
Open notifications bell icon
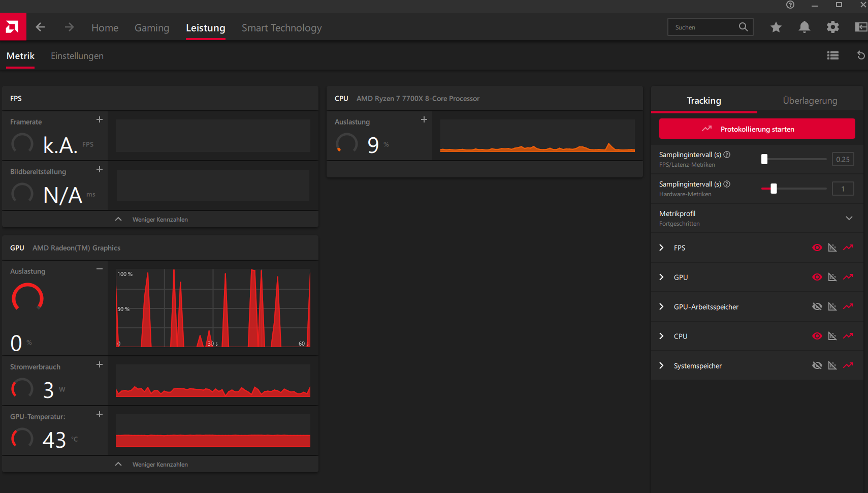[804, 27]
